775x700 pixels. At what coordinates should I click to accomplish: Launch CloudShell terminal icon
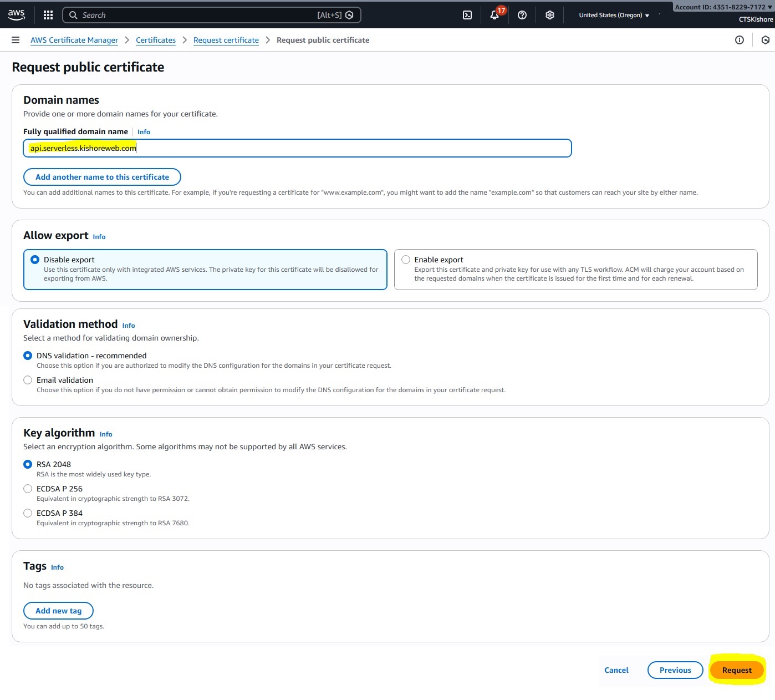coord(467,15)
